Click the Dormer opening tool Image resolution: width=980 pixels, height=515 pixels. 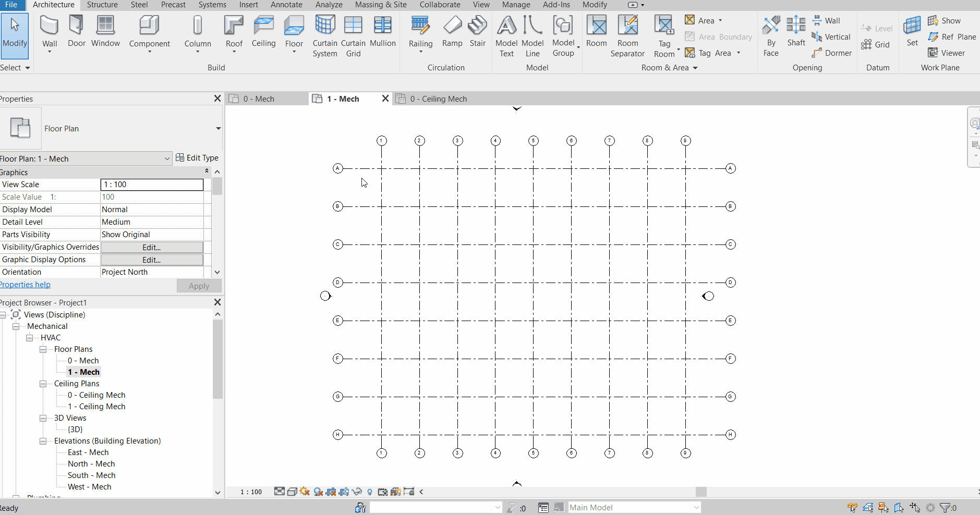[x=832, y=53]
